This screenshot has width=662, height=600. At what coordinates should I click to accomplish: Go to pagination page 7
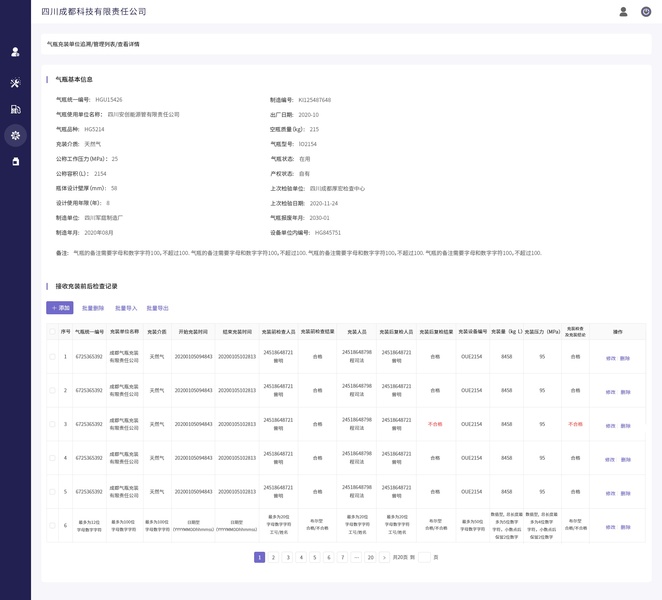tap(342, 557)
